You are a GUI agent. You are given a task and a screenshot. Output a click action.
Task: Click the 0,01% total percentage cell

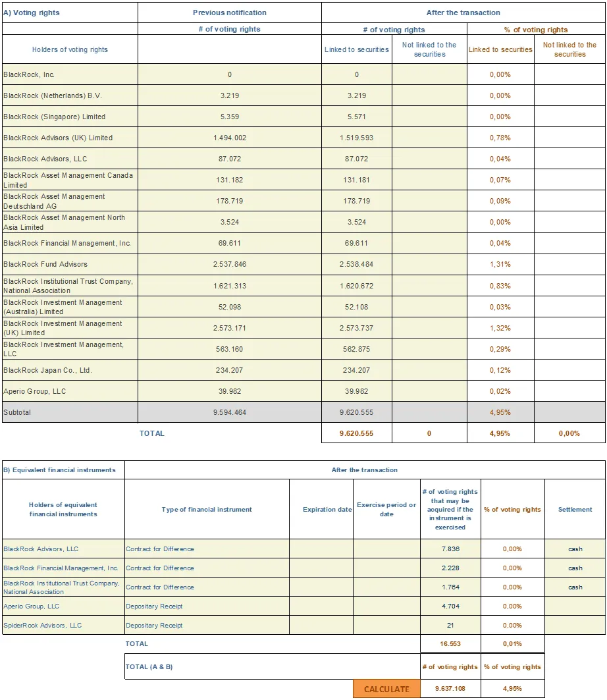pyautogui.click(x=512, y=643)
